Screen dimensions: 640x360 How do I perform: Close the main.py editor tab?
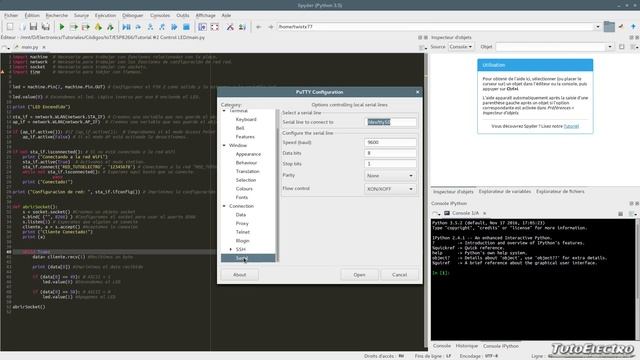[x=44, y=47]
